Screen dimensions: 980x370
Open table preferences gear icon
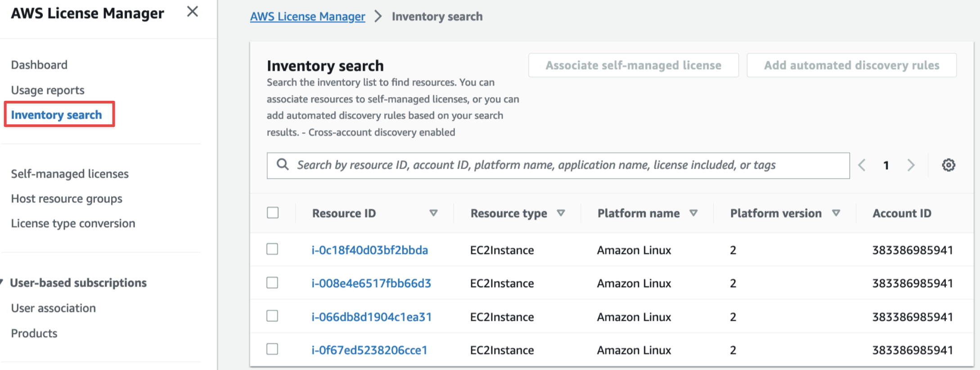[949, 165]
